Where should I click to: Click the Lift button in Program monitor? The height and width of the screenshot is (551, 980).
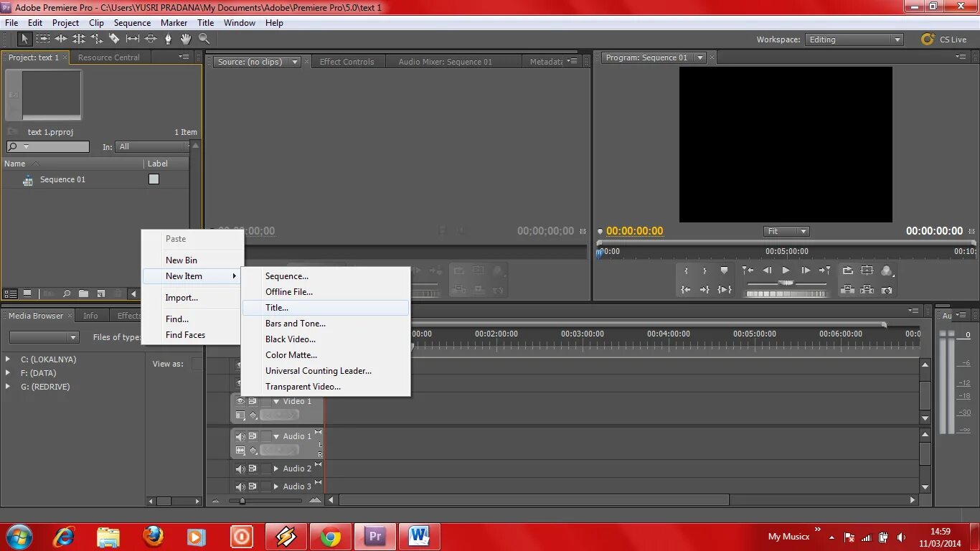pos(847,290)
